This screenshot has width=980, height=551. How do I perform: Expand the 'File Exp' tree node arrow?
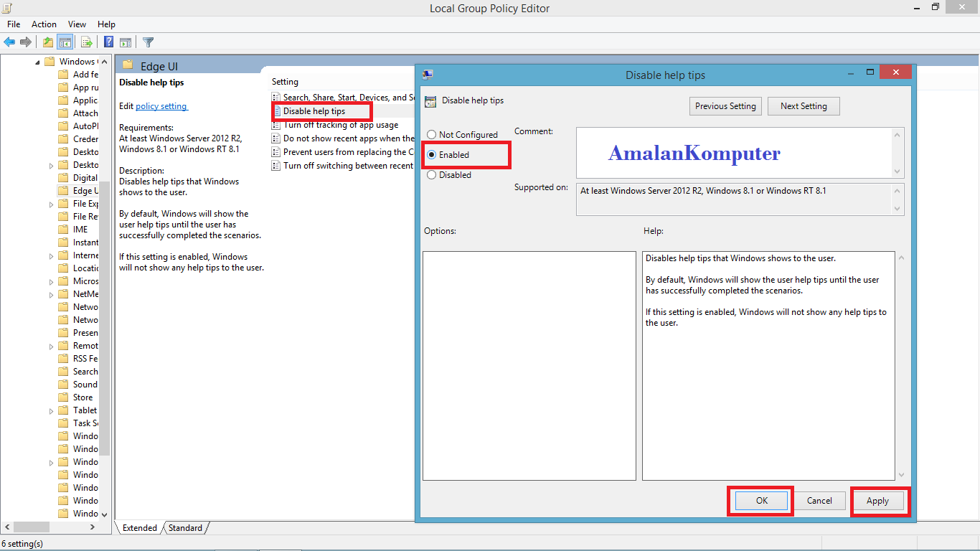(52, 204)
